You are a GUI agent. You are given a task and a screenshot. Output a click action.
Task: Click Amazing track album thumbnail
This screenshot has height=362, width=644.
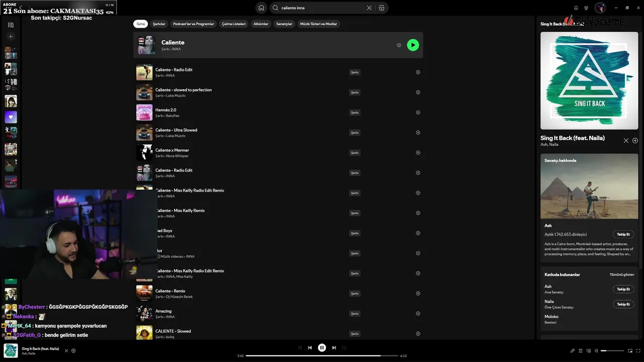pos(144,314)
